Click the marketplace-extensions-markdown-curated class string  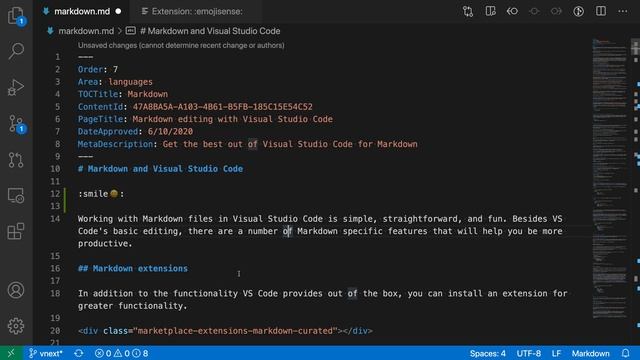[x=235, y=331]
